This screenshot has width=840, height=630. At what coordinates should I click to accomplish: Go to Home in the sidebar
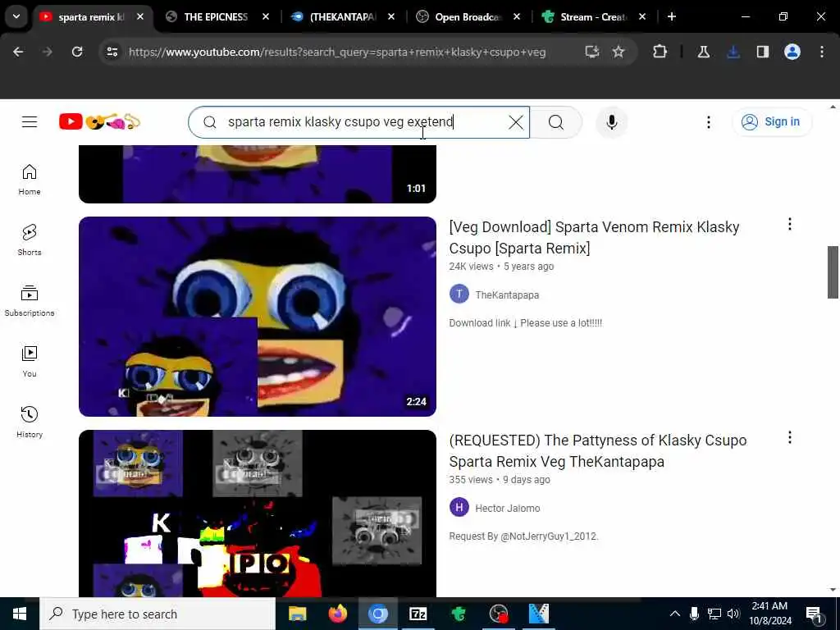coord(30,180)
